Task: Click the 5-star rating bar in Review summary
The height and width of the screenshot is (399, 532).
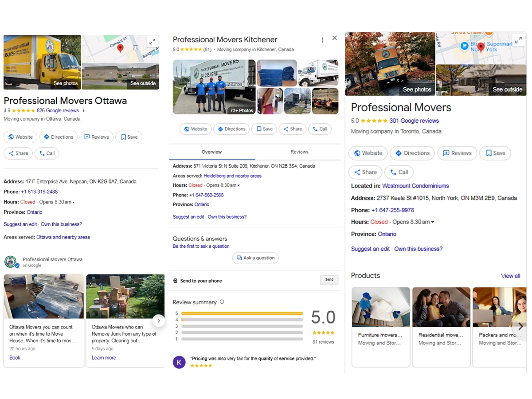Action: point(242,313)
